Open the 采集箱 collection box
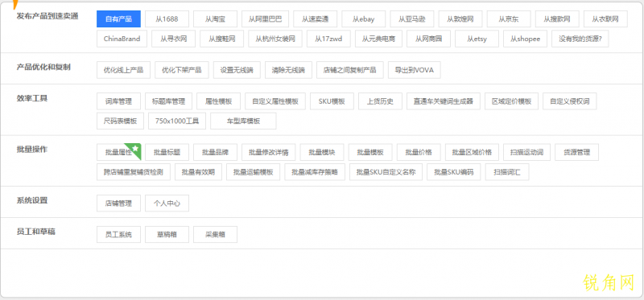The width and height of the screenshot is (644, 300). 215,234
